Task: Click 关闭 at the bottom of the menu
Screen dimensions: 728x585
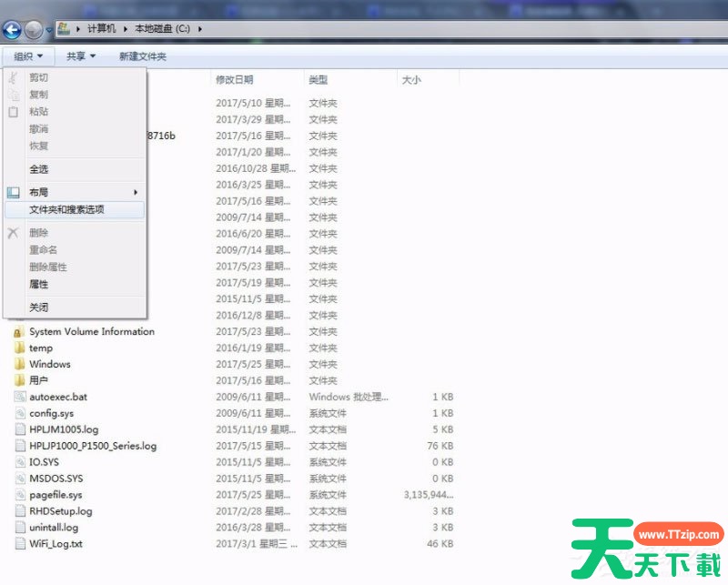Action: (39, 308)
